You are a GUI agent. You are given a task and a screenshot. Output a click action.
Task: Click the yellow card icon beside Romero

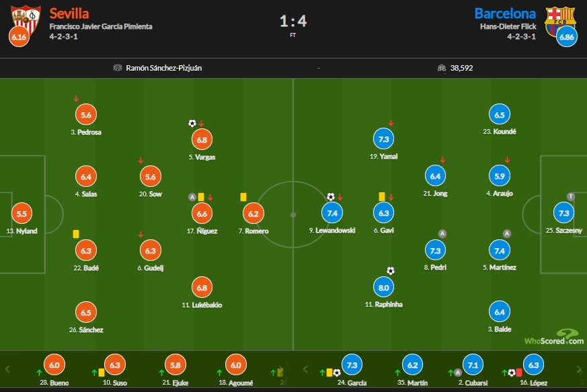(243, 197)
